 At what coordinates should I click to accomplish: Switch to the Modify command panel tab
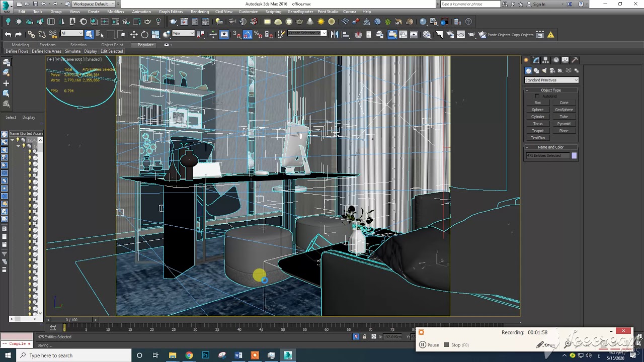click(536, 60)
